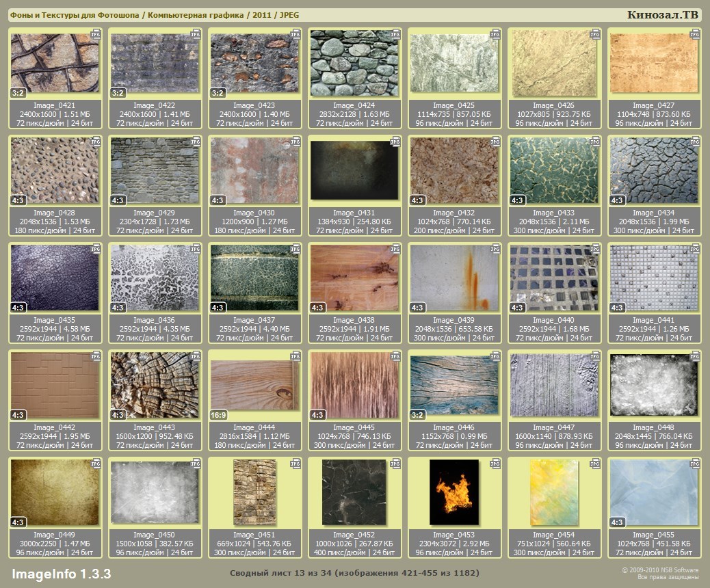Click the ImageInfo 1.3.3 title

point(61,573)
